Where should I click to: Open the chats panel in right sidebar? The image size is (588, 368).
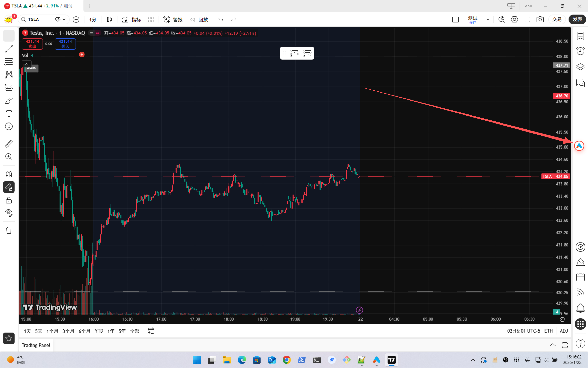coord(581,83)
